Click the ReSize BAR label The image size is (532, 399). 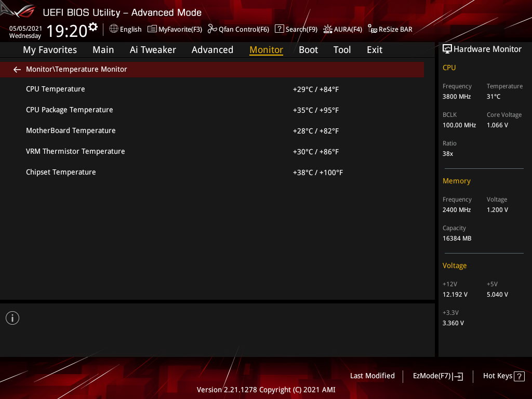pos(395,30)
